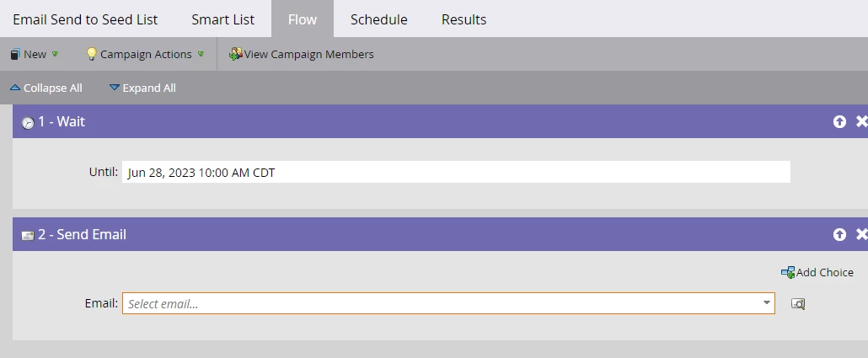
Task: Move the Wait step up with its arrow icon
Action: tap(839, 122)
